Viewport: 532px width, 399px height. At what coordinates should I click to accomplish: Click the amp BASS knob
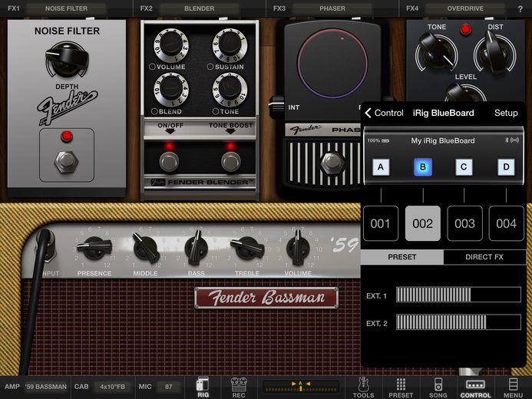[197, 248]
